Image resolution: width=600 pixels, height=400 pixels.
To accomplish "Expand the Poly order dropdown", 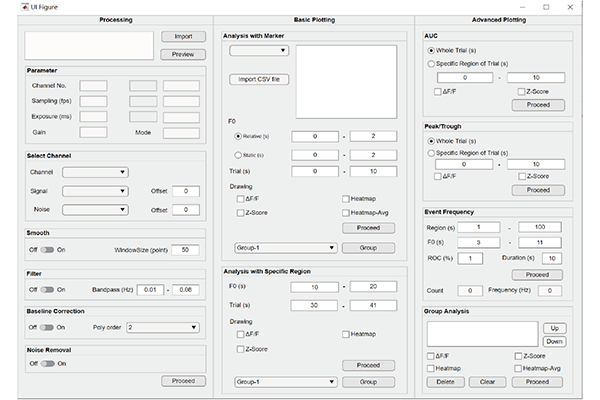I will (161, 326).
